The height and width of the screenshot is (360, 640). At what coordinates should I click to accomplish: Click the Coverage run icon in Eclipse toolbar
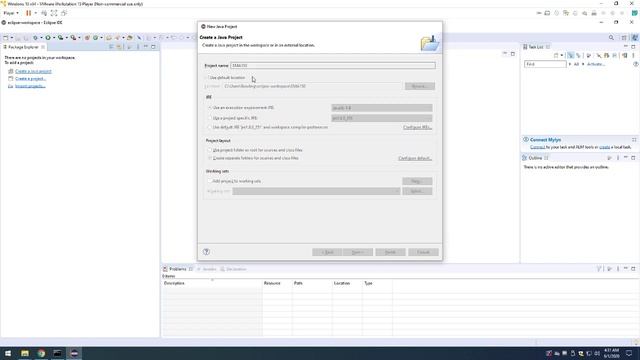point(60,38)
